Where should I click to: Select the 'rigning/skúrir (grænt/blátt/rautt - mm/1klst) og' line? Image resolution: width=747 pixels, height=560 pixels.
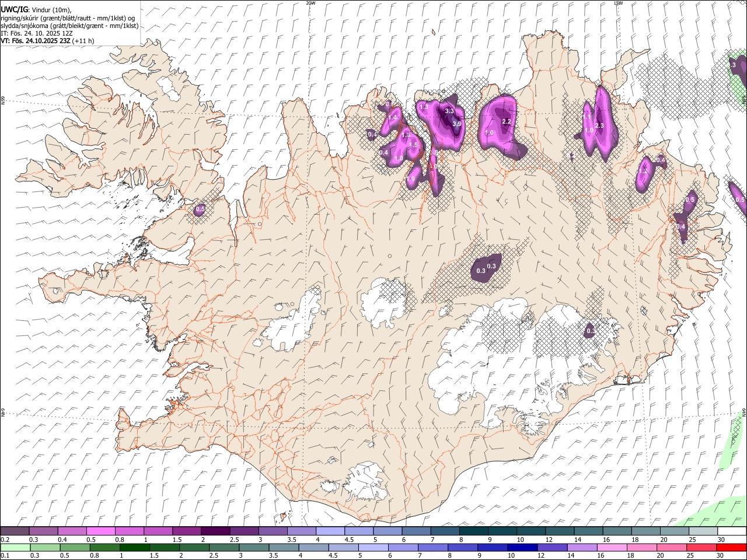coord(68,17)
